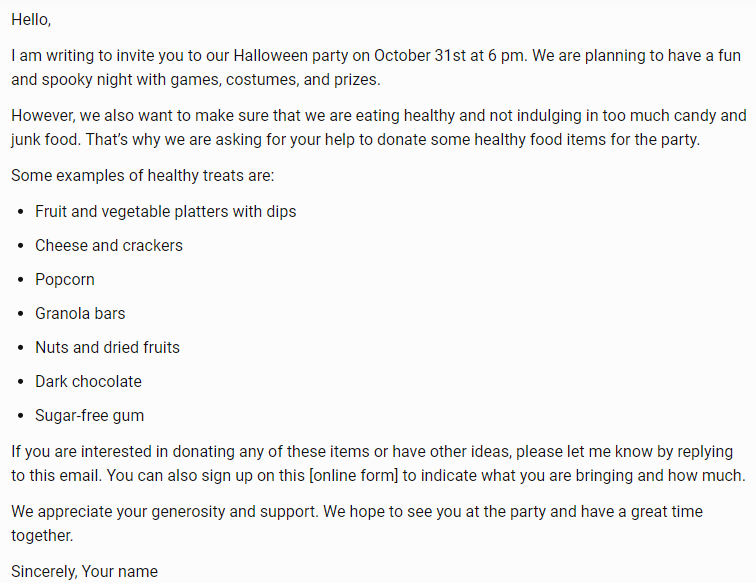Screen dimensions: 756x583
Task: Click the 'Cheese and crackers' list item
Action: click(x=109, y=245)
